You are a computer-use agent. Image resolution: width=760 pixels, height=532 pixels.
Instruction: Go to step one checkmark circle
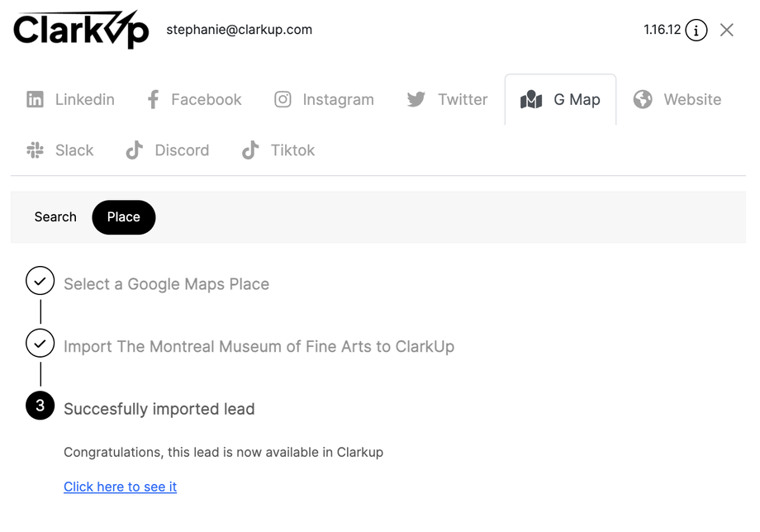tap(40, 281)
